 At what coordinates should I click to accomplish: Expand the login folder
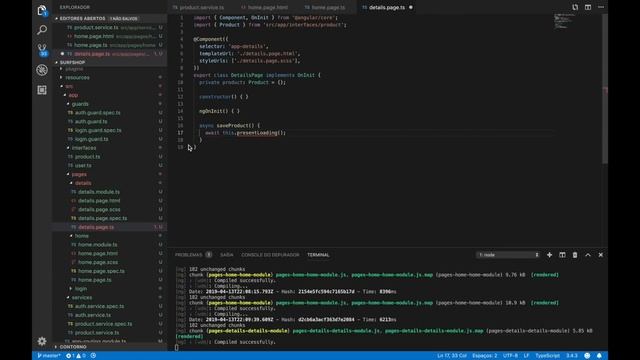(x=81, y=289)
